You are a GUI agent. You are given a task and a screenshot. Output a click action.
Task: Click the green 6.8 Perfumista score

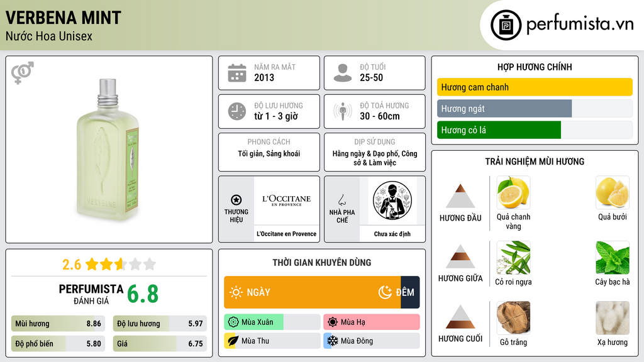pyautogui.click(x=143, y=294)
